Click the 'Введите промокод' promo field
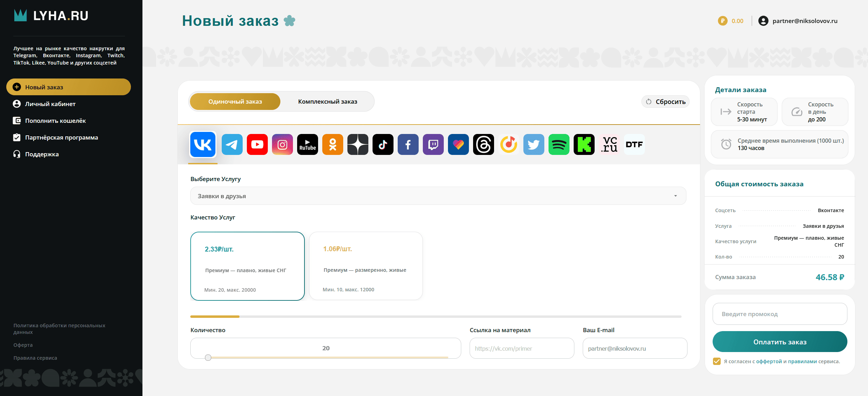This screenshot has width=868, height=396. click(780, 314)
